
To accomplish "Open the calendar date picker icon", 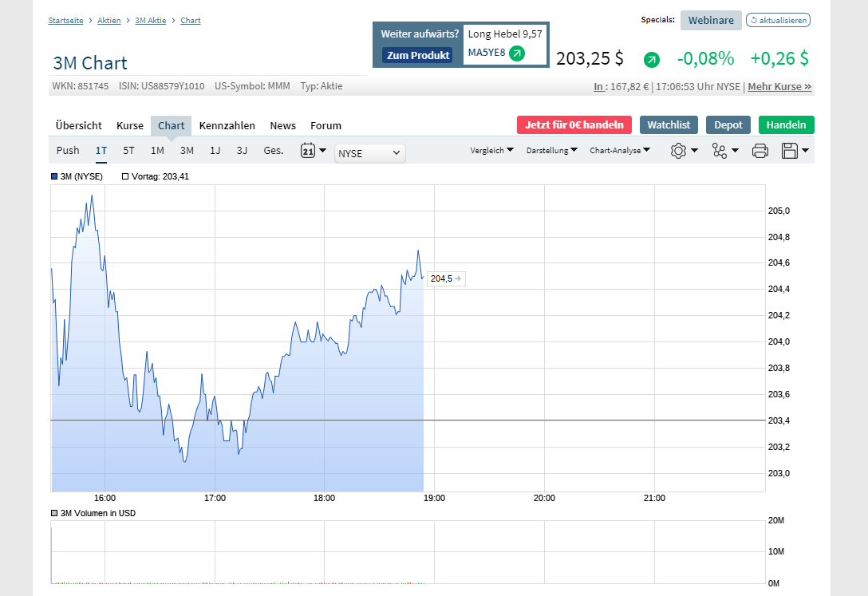I will (308, 150).
